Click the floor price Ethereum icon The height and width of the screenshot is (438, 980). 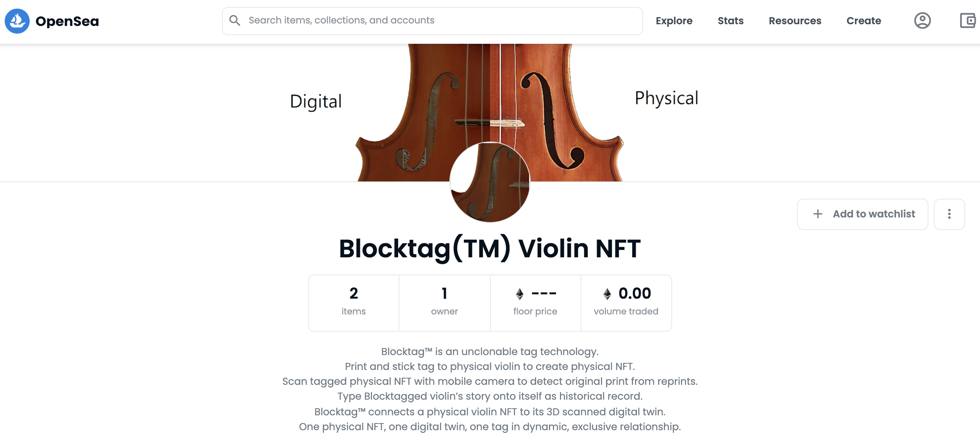[x=520, y=294]
